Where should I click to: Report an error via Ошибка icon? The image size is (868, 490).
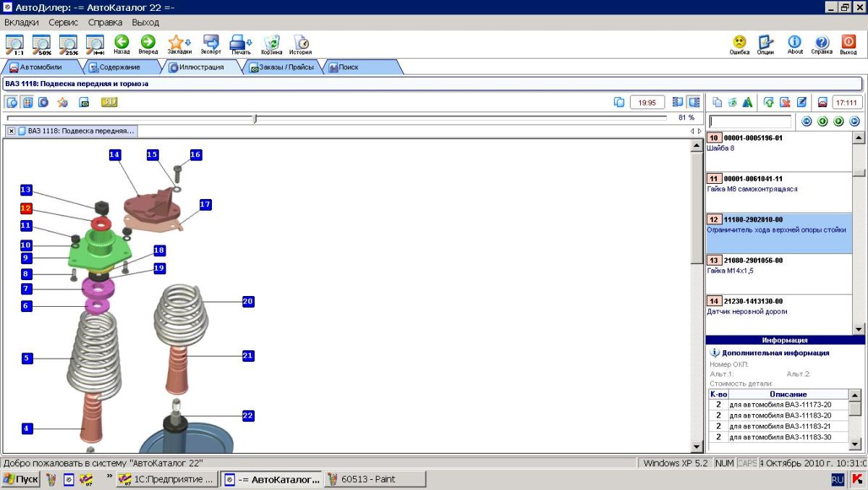[x=739, y=45]
